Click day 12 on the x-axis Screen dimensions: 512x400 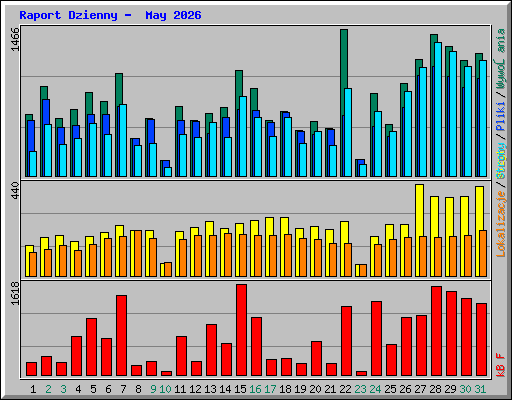coord(195,389)
